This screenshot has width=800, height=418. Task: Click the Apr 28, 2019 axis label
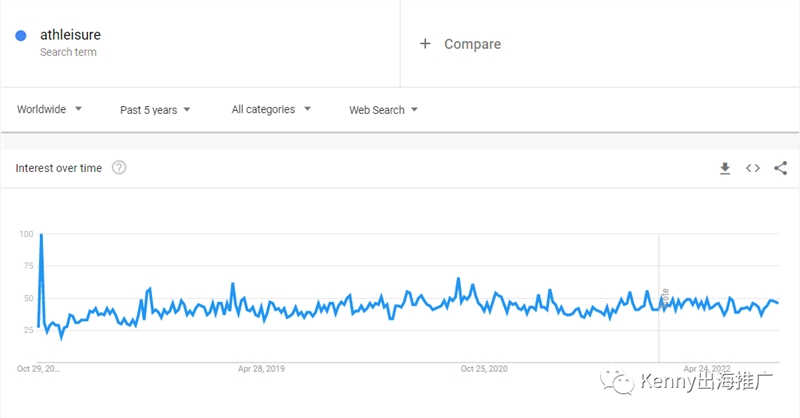point(261,368)
